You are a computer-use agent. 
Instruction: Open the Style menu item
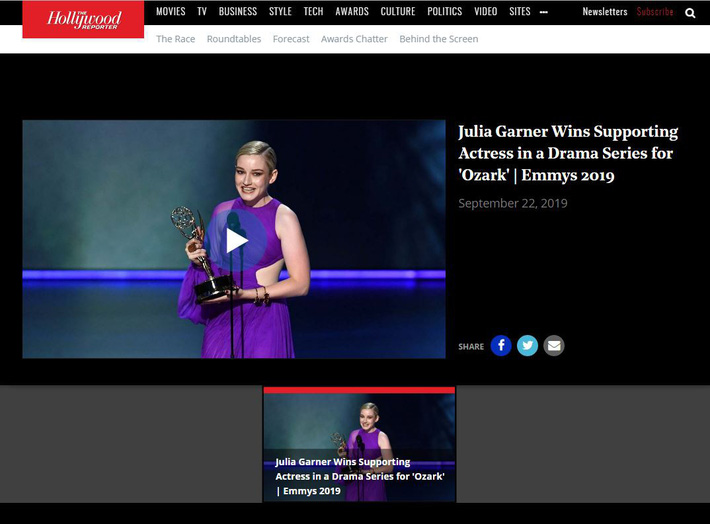coord(280,12)
